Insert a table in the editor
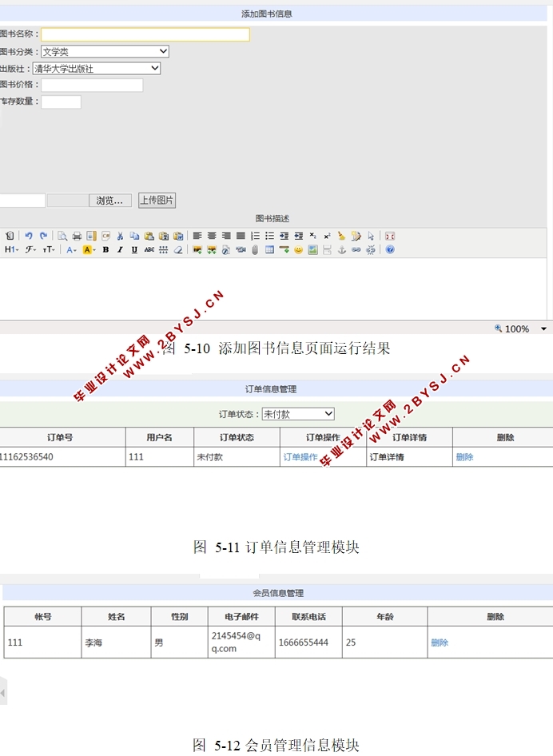The height and width of the screenshot is (756, 553). click(x=269, y=250)
